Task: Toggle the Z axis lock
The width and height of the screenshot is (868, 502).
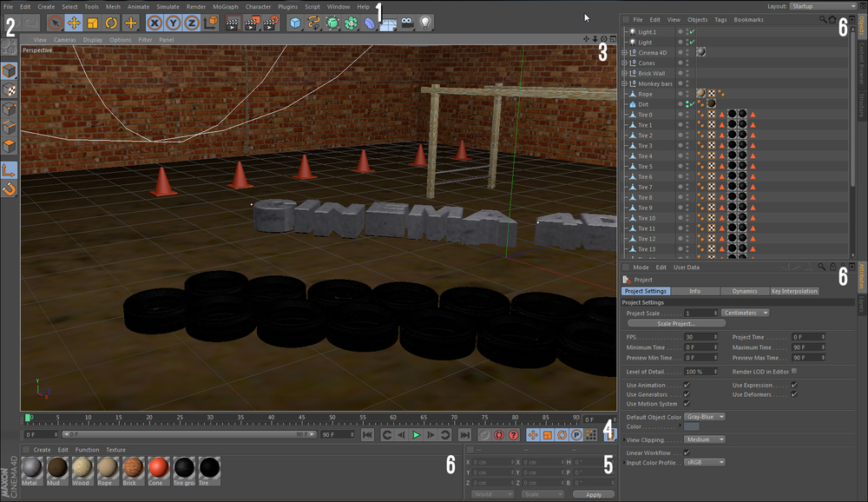Action: [192, 23]
